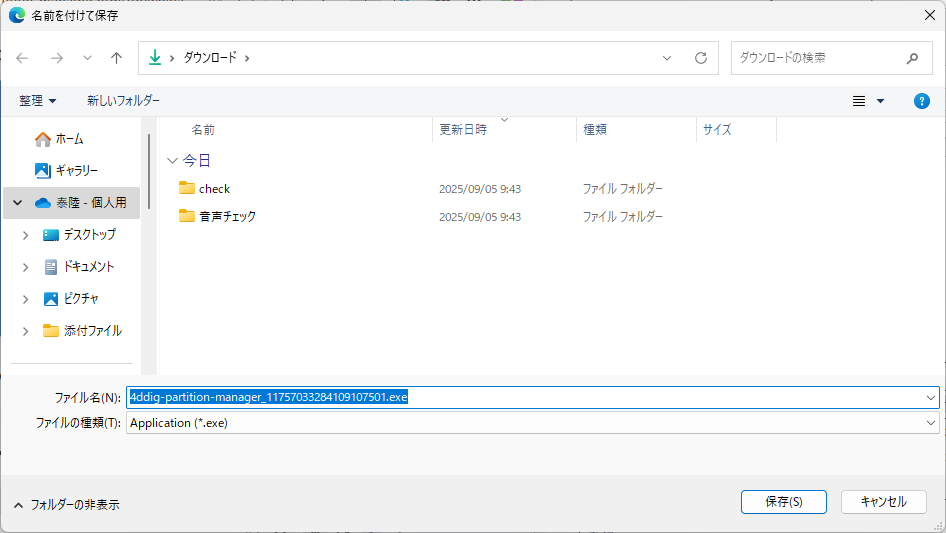Select the 音声チェック folder
Viewport: 946px width, 533px height.
(227, 216)
